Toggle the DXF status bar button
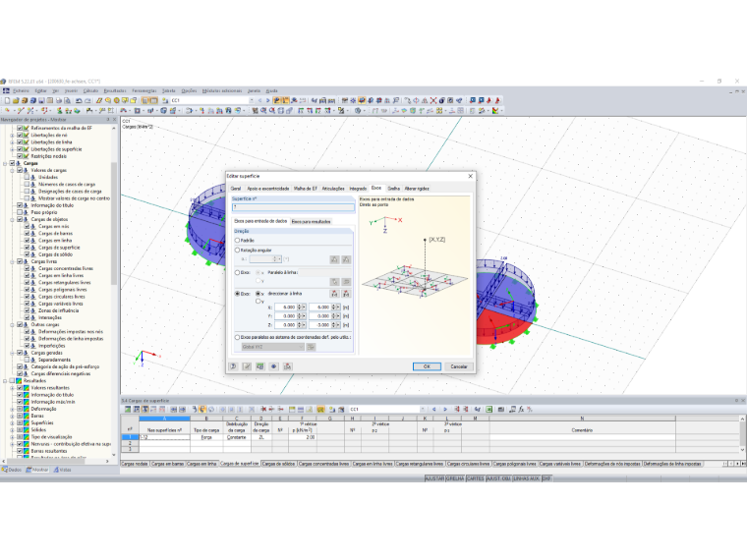Viewport: 747px width, 560px height. pos(546,478)
